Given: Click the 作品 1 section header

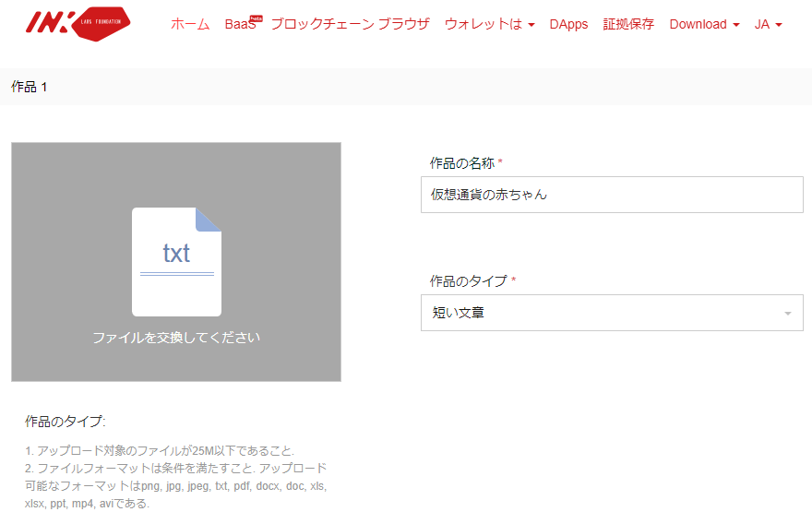Looking at the screenshot, I should tap(30, 87).
